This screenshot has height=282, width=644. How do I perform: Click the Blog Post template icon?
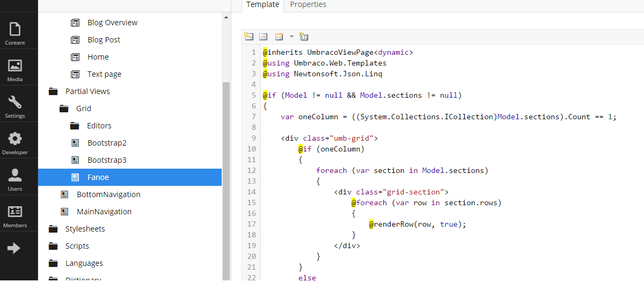[x=75, y=40]
